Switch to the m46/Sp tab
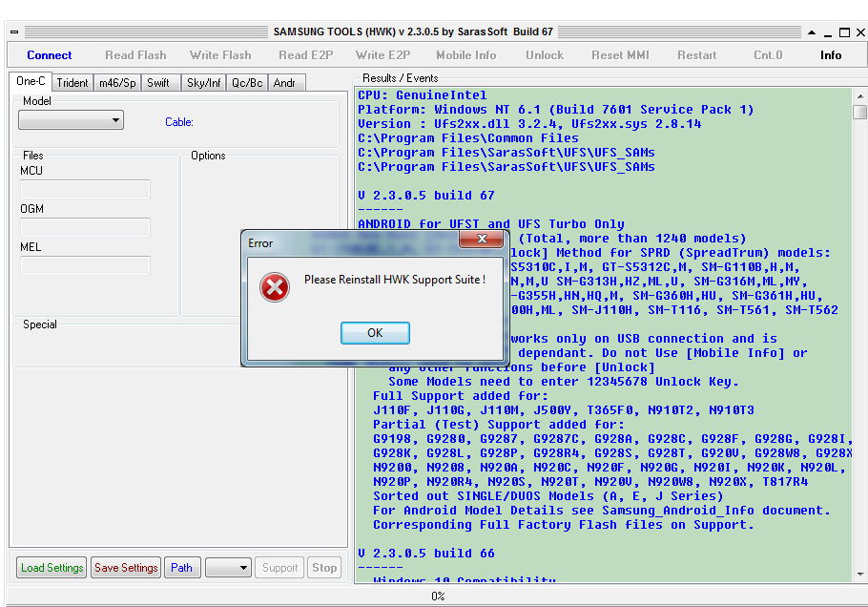868x607 pixels. [117, 83]
